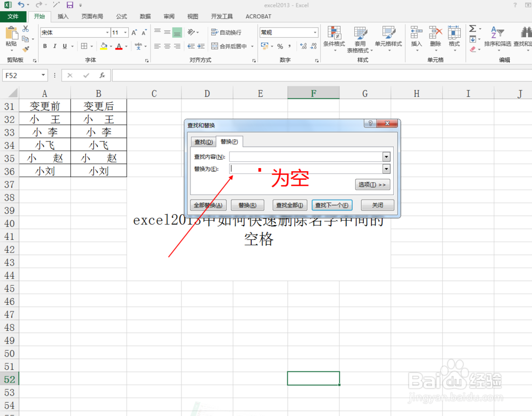Viewport: 532px width, 416px height.
Task: Toggle Bold formatting
Action: click(x=45, y=46)
